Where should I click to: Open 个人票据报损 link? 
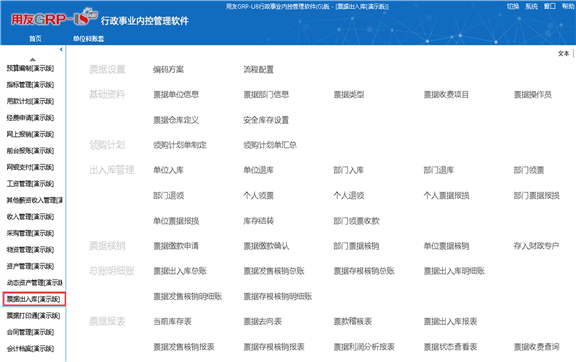tap(446, 196)
